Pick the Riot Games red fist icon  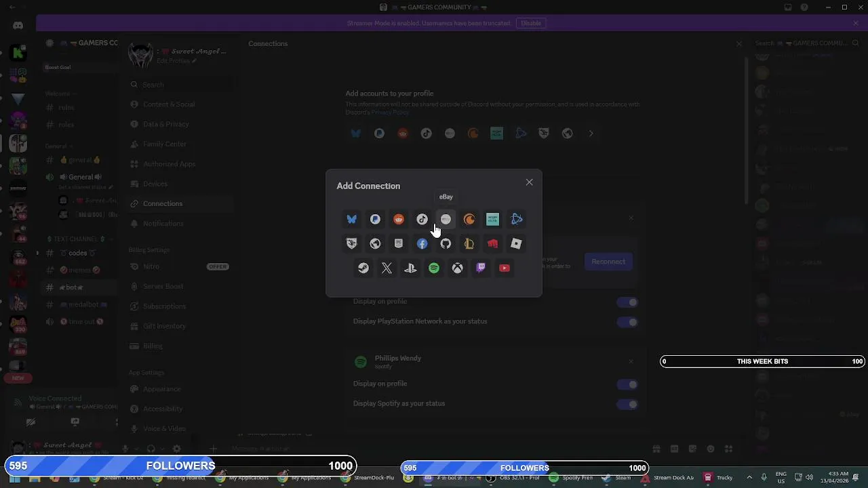[x=492, y=243]
